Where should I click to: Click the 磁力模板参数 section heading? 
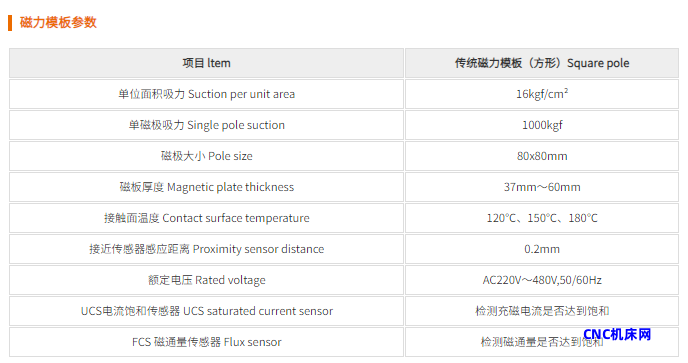coord(58,22)
